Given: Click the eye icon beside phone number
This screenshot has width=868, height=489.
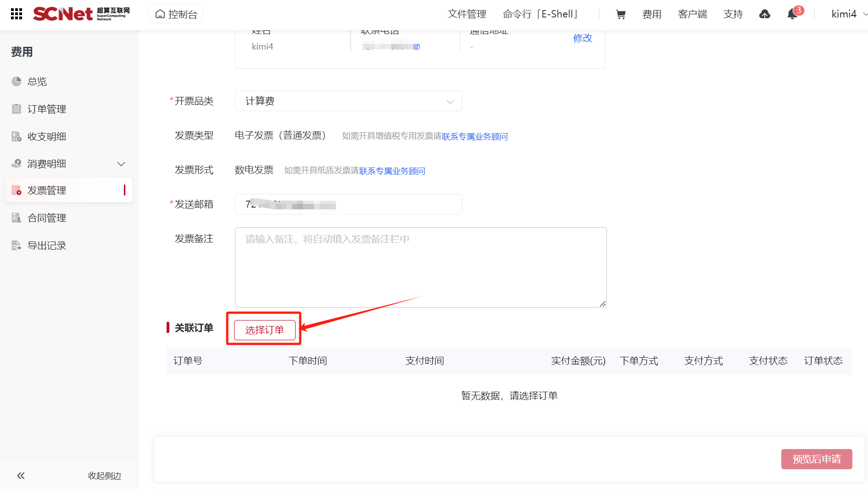Looking at the screenshot, I should (417, 46).
